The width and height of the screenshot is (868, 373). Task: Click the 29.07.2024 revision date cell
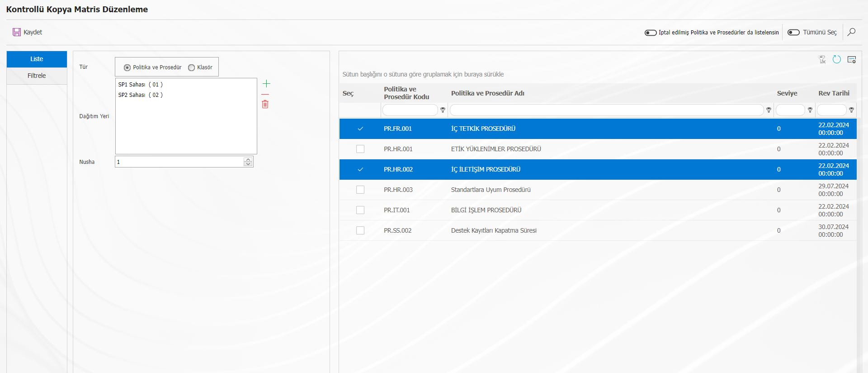click(834, 190)
